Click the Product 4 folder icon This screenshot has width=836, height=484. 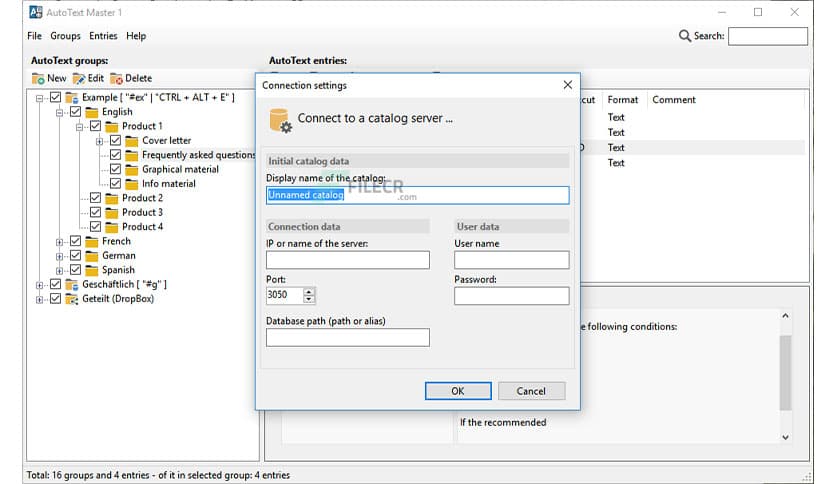click(x=111, y=227)
